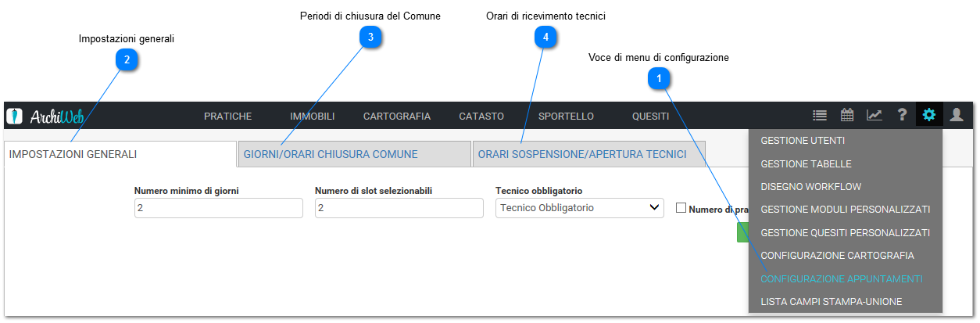Viewport: 980px width, 323px height.
Task: Click the help question mark icon
Action: 902,116
